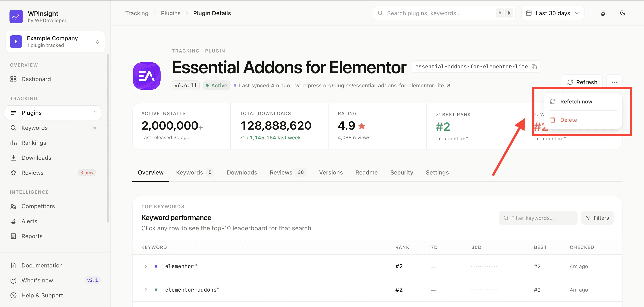
Task: Click the Refresh button
Action: [582, 82]
